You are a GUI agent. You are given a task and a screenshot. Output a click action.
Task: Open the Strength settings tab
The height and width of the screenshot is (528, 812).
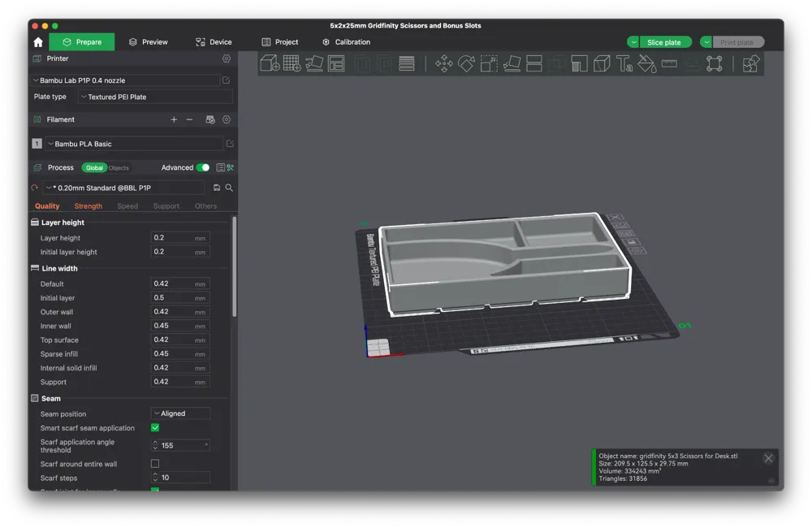tap(89, 206)
